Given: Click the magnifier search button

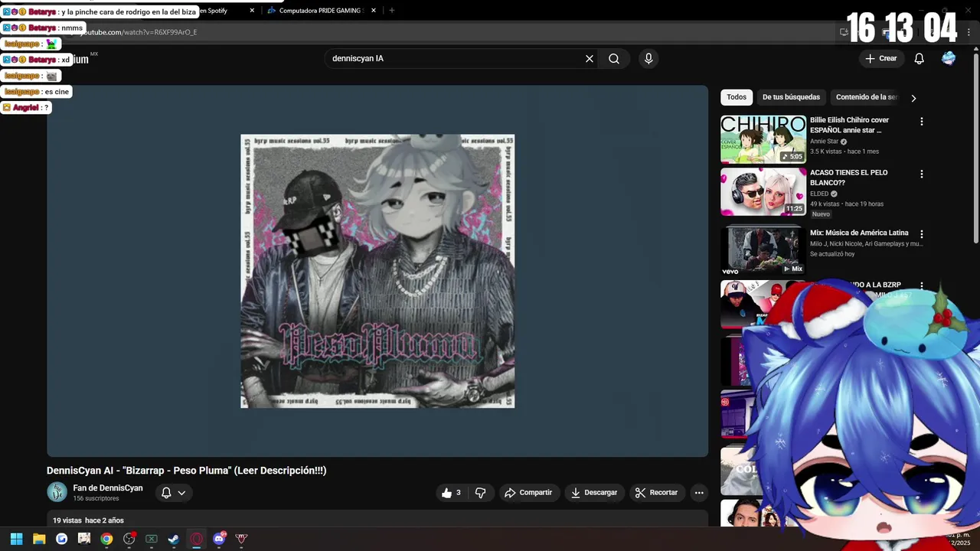Looking at the screenshot, I should point(614,59).
